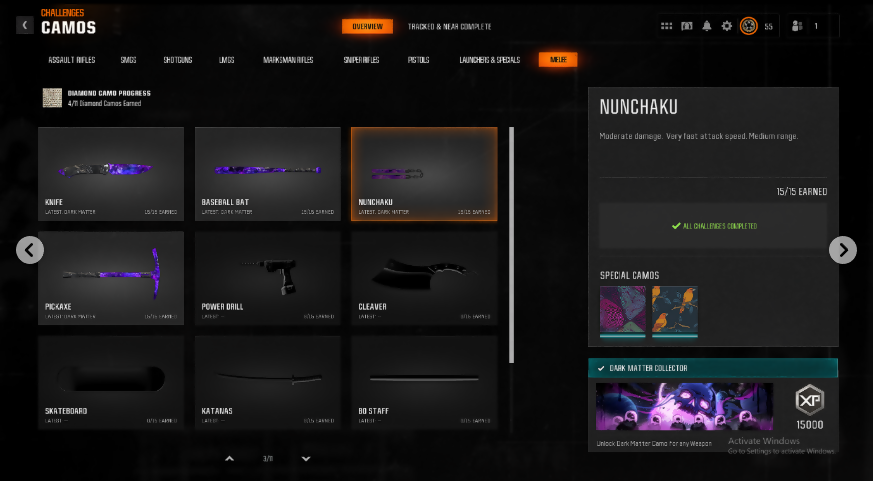873x481 pixels.
Task: Go to next page with right arrow
Action: 843,250
